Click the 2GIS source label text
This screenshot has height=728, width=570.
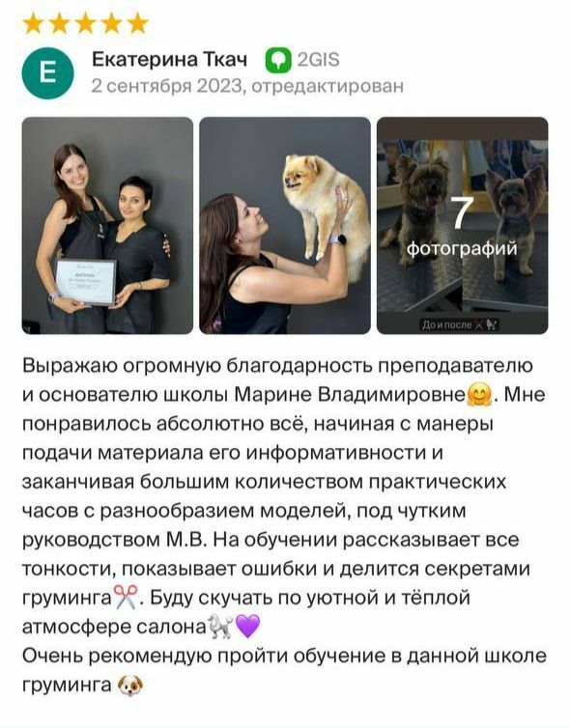pyautogui.click(x=318, y=61)
